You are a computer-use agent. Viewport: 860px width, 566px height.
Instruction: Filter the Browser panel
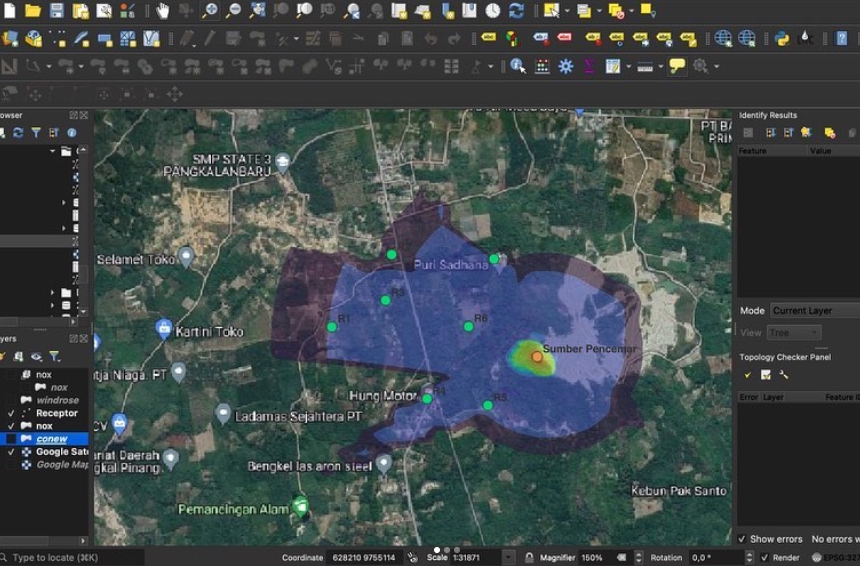pyautogui.click(x=36, y=133)
